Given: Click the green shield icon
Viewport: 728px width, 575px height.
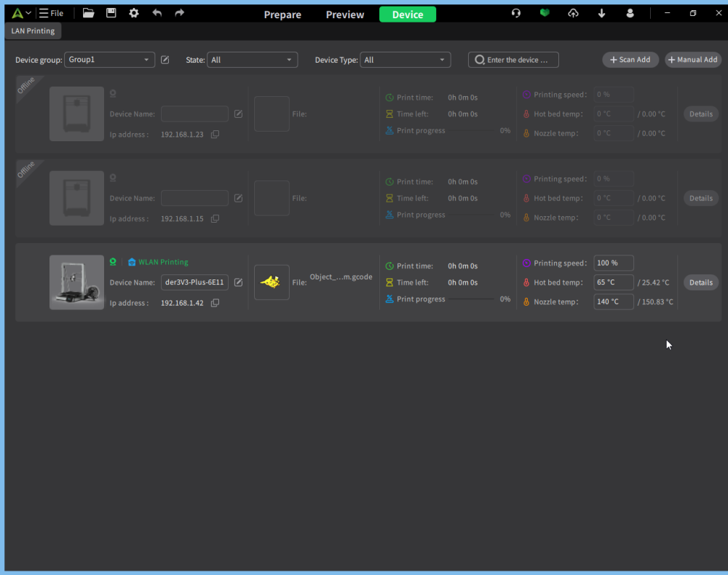Looking at the screenshot, I should [x=545, y=13].
